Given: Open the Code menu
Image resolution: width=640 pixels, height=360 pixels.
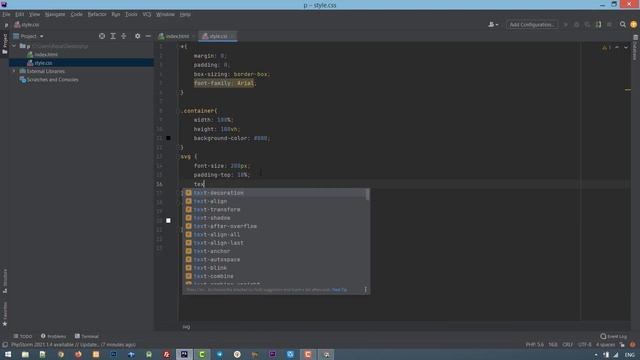Looking at the screenshot, I should (76, 14).
